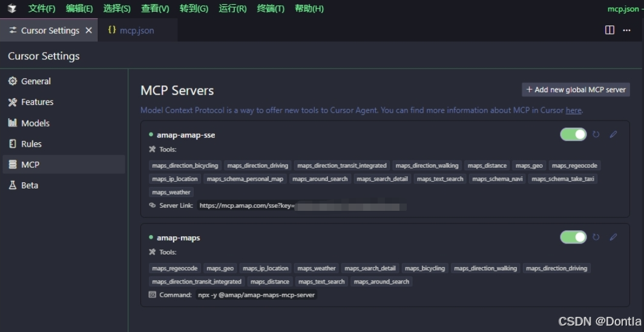Select Rules in settings sidebar
The height and width of the screenshot is (332, 644).
pos(64,144)
